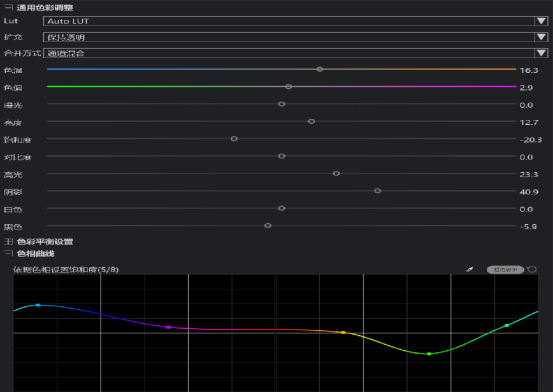Click the brightness value 12.7
This screenshot has height=392, width=553.
coord(529,122)
